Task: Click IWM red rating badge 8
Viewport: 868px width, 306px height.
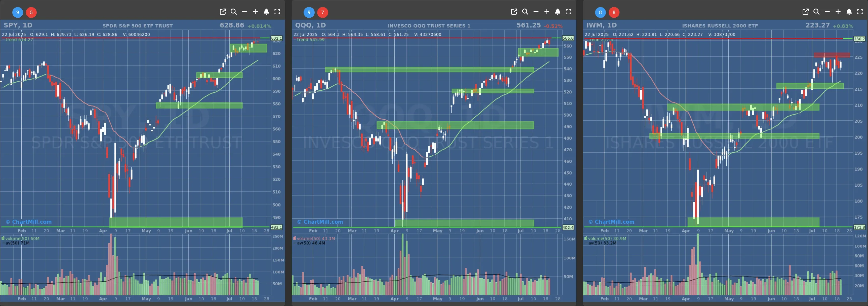Action: tap(614, 13)
